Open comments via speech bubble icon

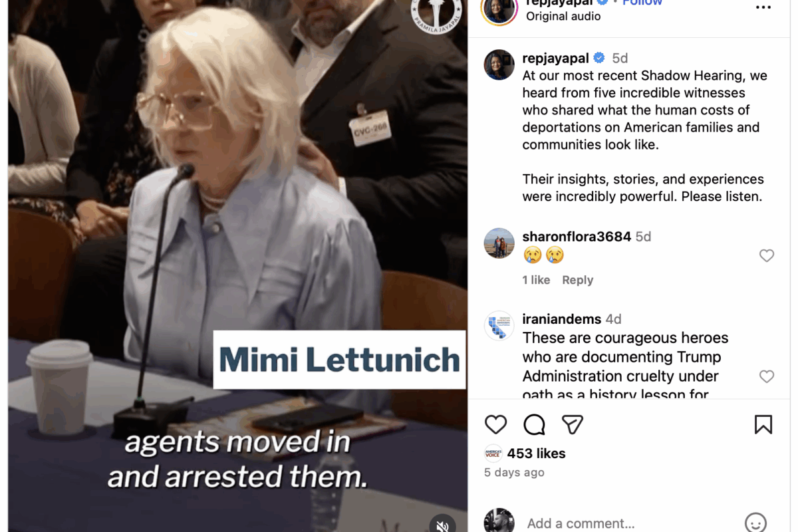[534, 424]
